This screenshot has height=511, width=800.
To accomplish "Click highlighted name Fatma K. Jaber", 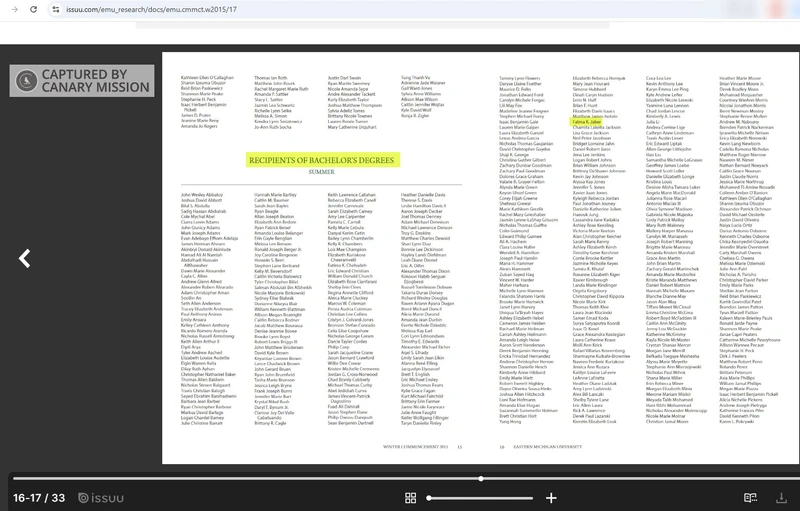I will 587,122.
